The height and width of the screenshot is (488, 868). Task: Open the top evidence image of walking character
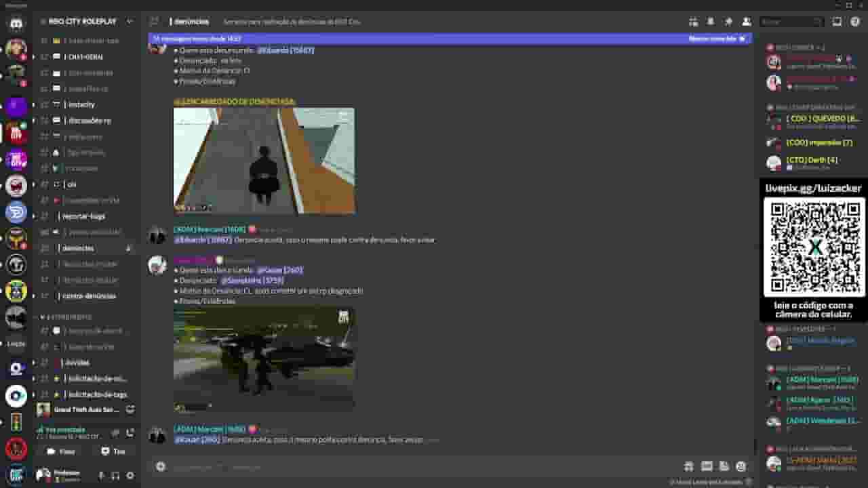264,161
